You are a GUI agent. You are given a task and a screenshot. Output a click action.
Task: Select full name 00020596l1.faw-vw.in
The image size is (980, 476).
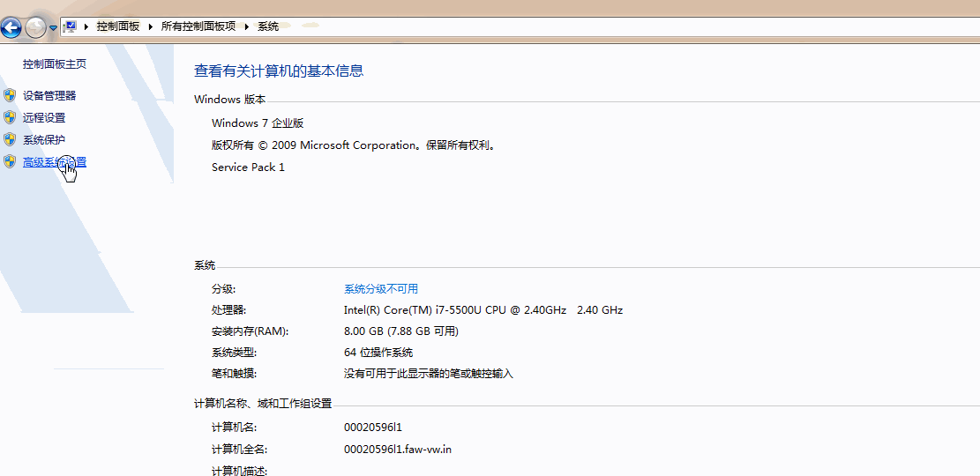(398, 450)
